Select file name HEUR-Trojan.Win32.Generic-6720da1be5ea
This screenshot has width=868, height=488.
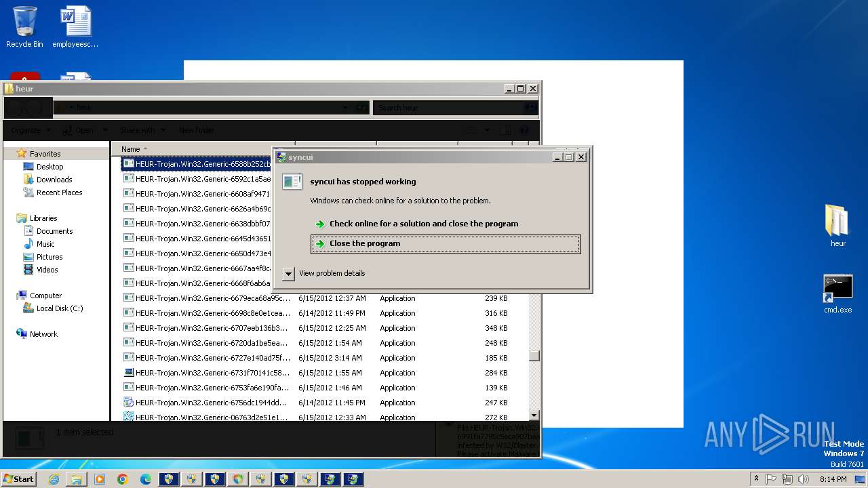[x=212, y=343]
